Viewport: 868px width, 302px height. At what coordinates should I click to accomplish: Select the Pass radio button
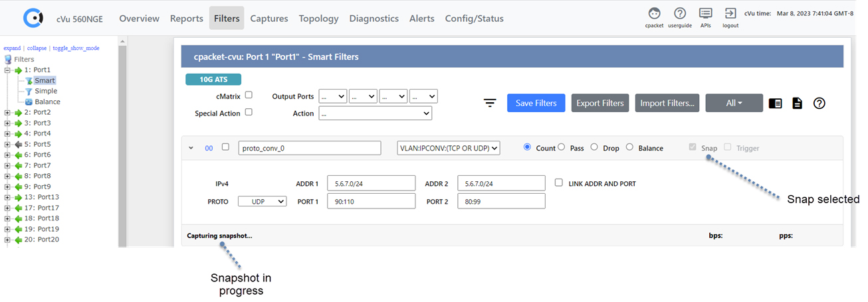[x=562, y=147]
